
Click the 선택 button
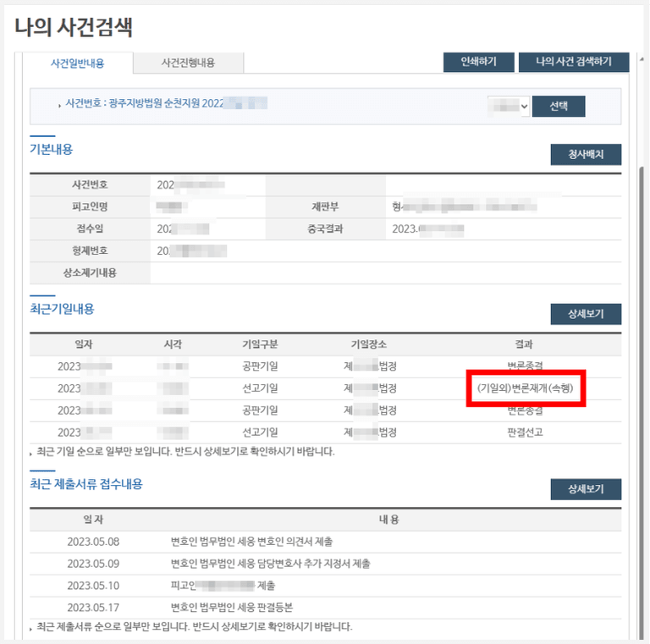point(559,106)
